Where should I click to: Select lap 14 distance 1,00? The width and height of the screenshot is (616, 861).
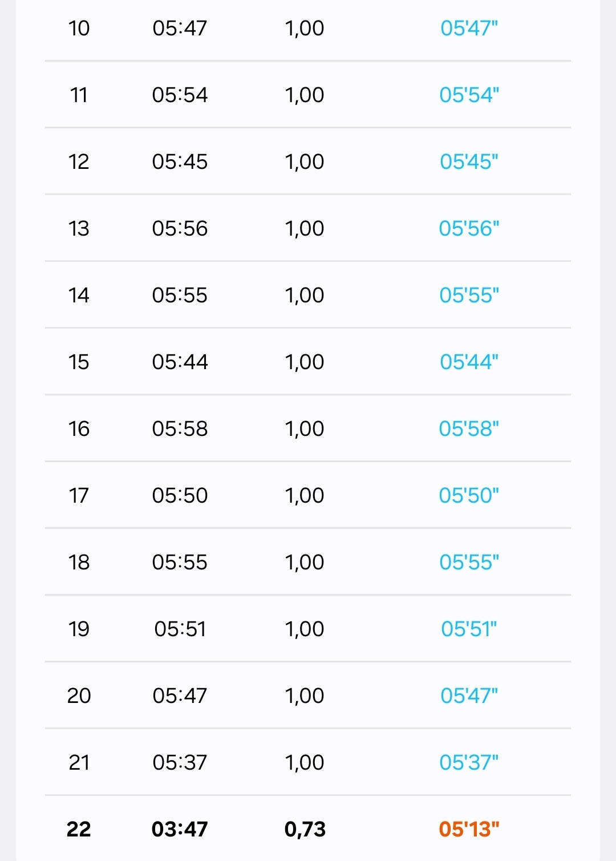305,295
